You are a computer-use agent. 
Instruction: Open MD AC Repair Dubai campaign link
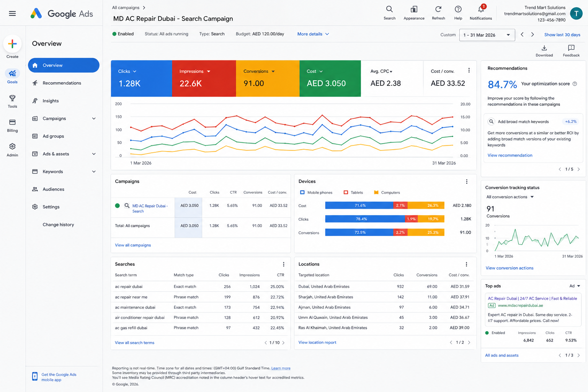(150, 208)
